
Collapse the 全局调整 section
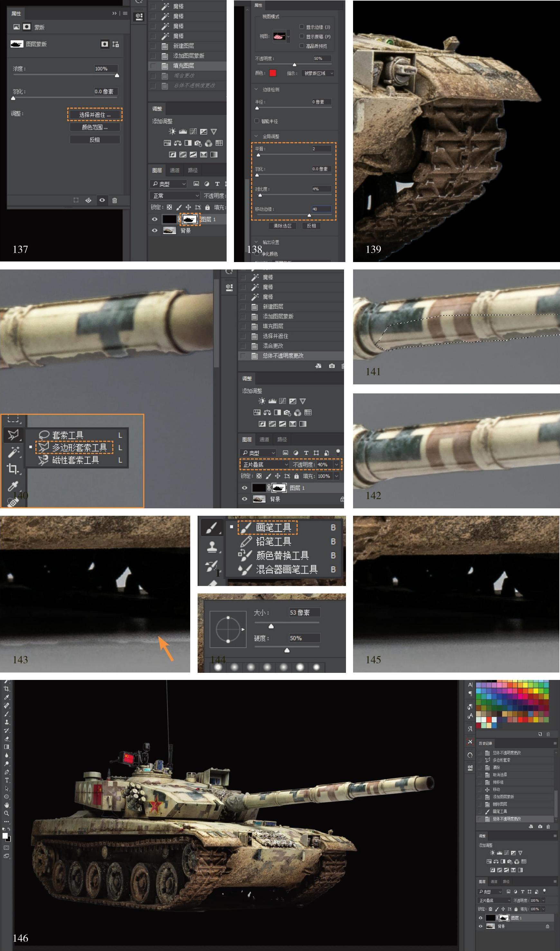point(256,136)
